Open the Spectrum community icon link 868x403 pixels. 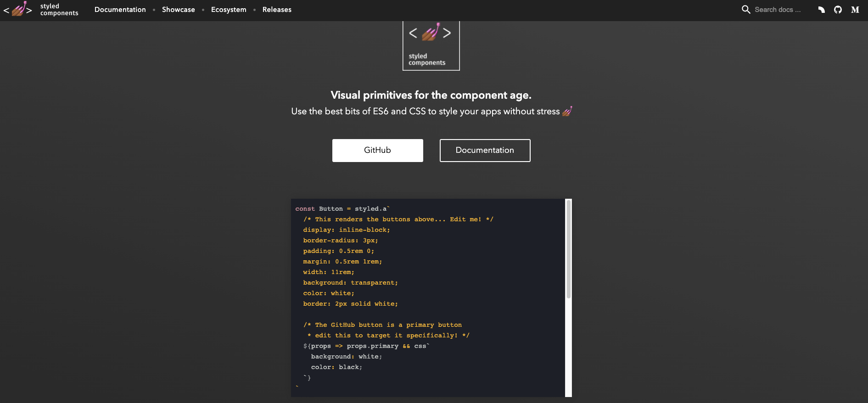click(x=821, y=10)
